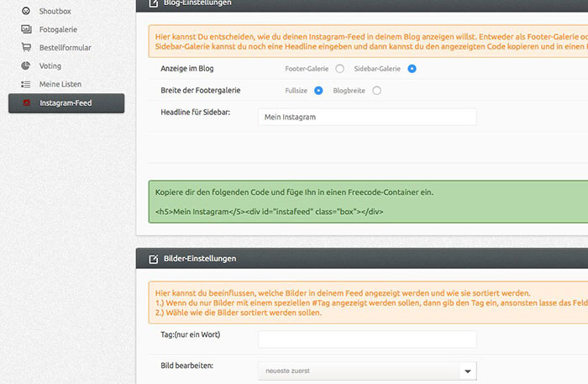Screen dimensions: 588x384
Task: Click the Voting pie chart icon
Action: pyautogui.click(x=25, y=66)
